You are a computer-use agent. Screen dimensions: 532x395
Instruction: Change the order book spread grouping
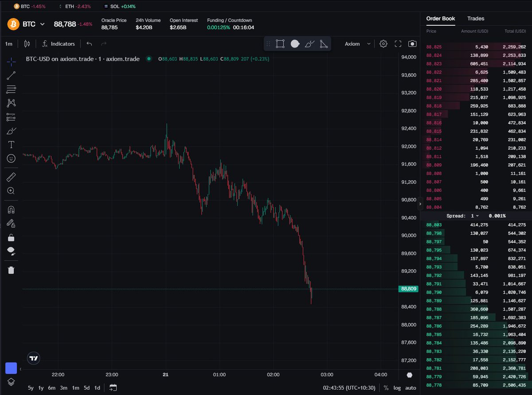click(x=475, y=216)
